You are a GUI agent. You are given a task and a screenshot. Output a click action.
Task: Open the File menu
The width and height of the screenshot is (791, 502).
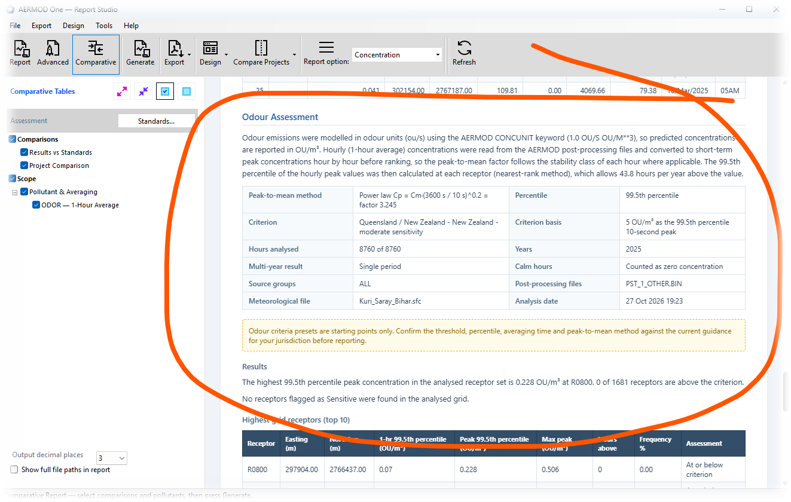click(x=15, y=26)
